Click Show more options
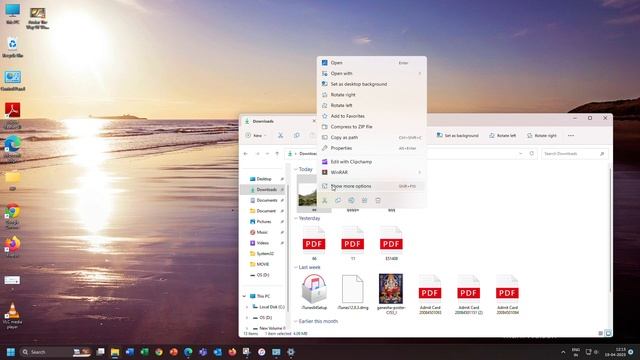The image size is (640, 360). tap(371, 186)
